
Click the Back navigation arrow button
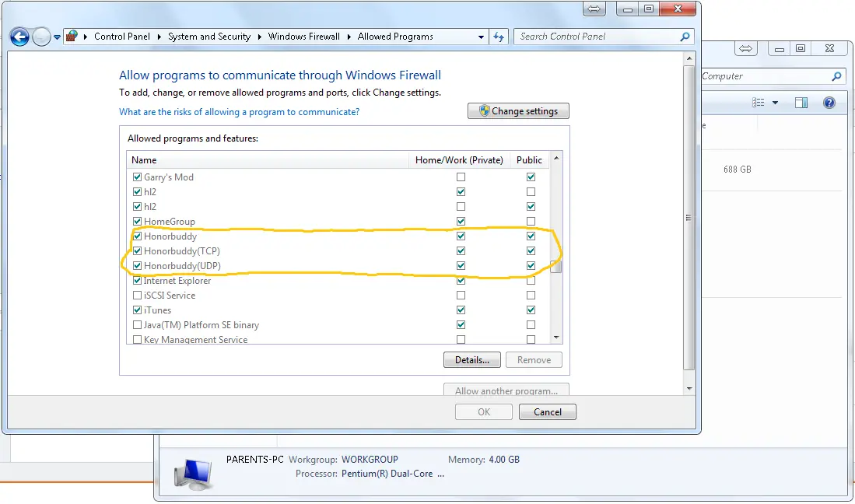click(x=19, y=37)
